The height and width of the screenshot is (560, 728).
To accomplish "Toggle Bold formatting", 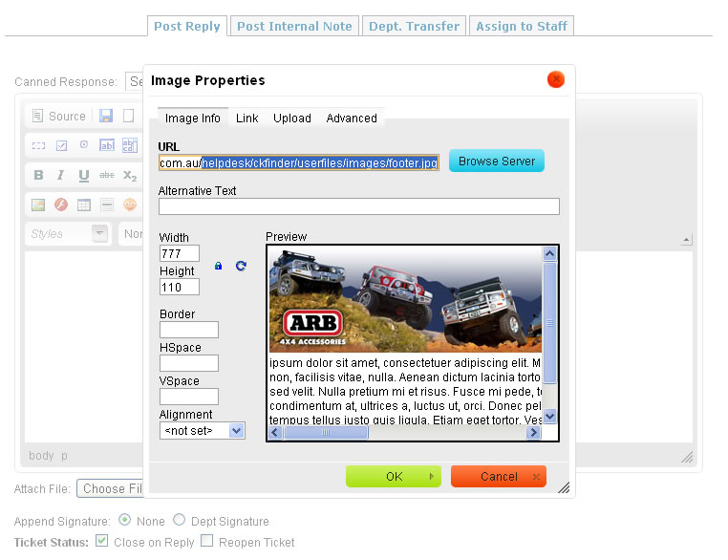I will [x=38, y=175].
